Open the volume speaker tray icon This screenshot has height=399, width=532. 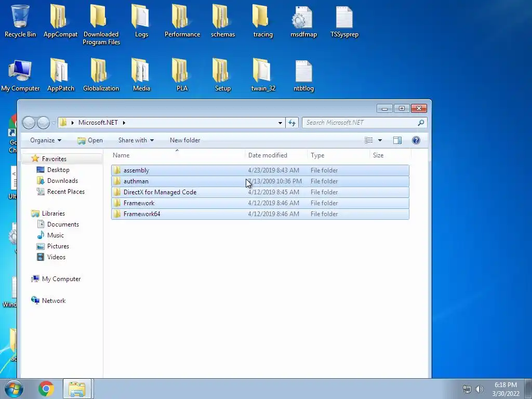[x=479, y=389]
